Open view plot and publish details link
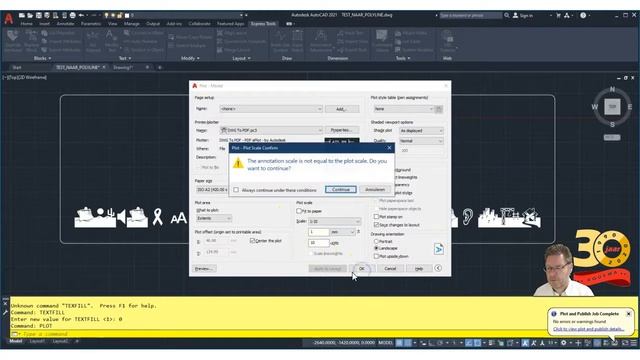This screenshot has height=360, width=640. (x=589, y=329)
